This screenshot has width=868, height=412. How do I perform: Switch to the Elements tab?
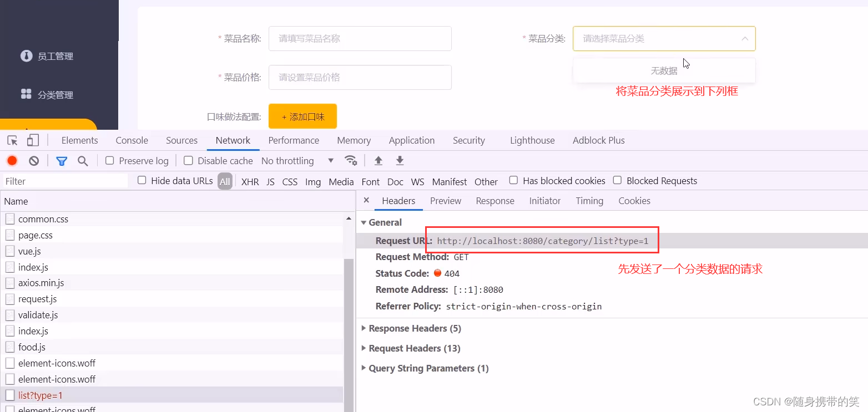click(79, 140)
